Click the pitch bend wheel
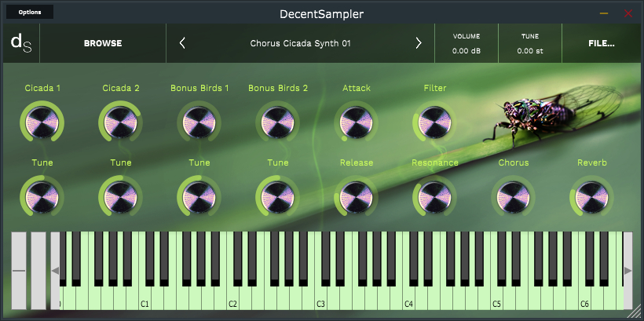644x321 pixels. pyautogui.click(x=19, y=271)
